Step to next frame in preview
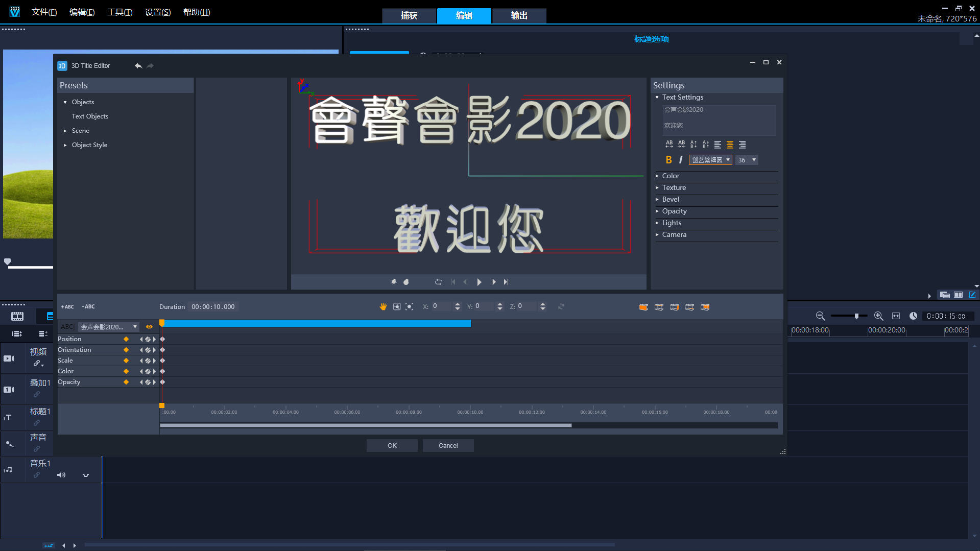The image size is (980, 551). [x=493, y=282]
